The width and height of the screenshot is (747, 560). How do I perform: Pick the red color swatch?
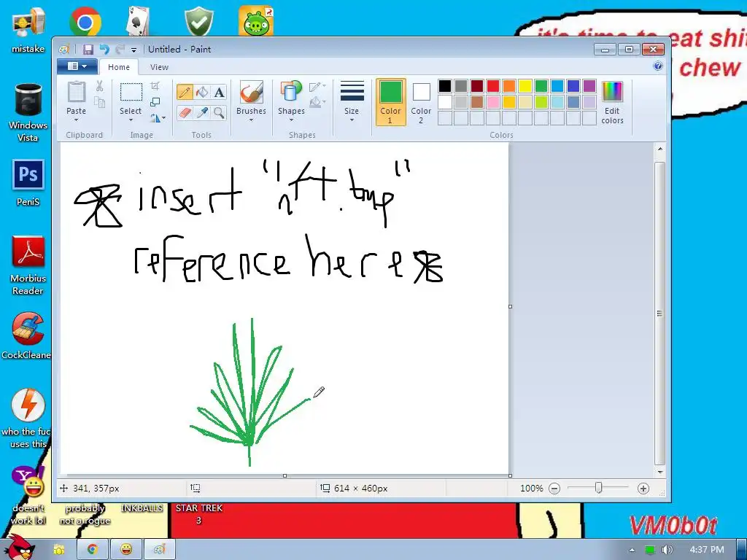[493, 86]
